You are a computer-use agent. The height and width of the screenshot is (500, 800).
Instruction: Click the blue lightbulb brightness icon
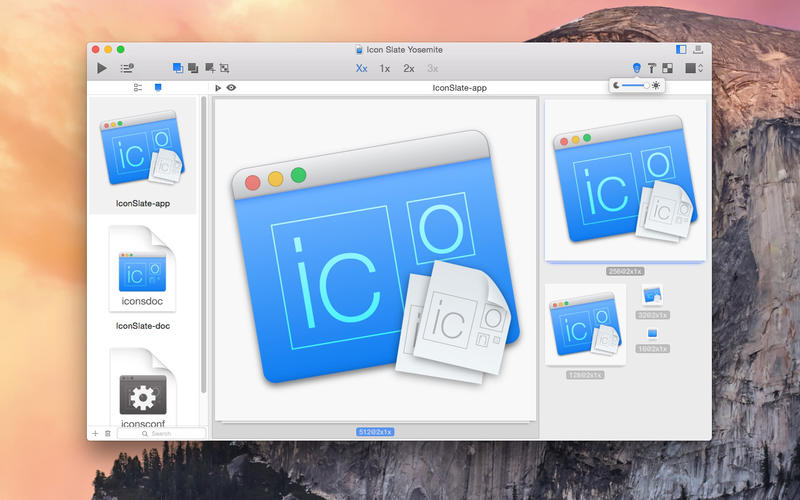(x=636, y=68)
